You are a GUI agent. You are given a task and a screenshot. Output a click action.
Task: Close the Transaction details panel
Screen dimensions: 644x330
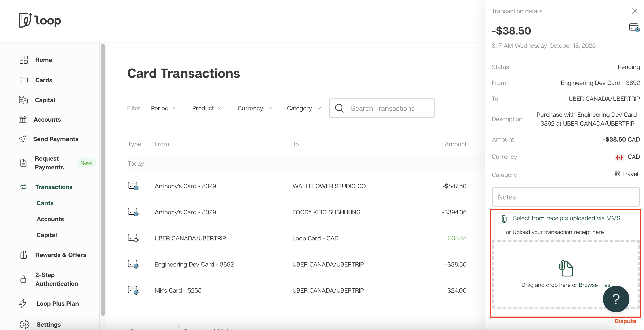click(x=634, y=11)
